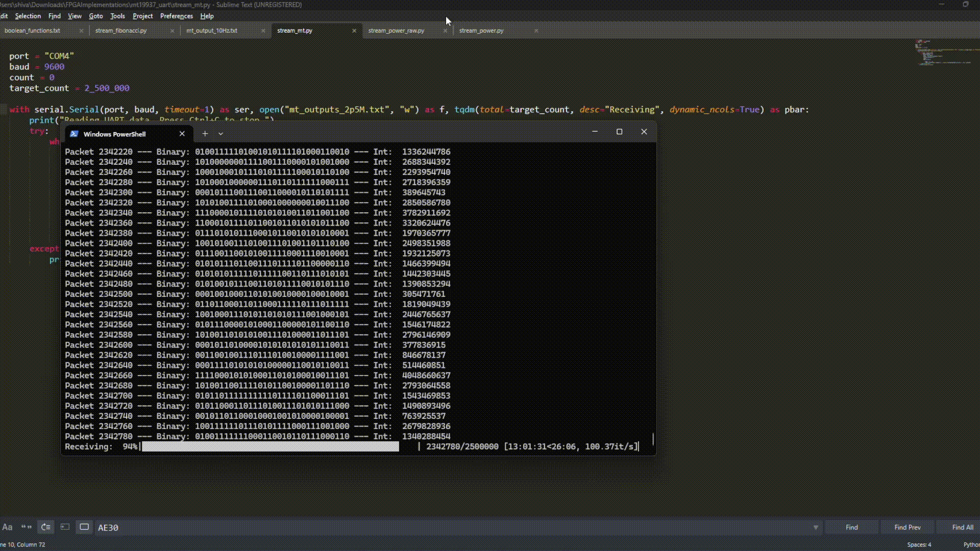The width and height of the screenshot is (980, 551).
Task: Toggle wrap-around search option
Action: tap(45, 527)
